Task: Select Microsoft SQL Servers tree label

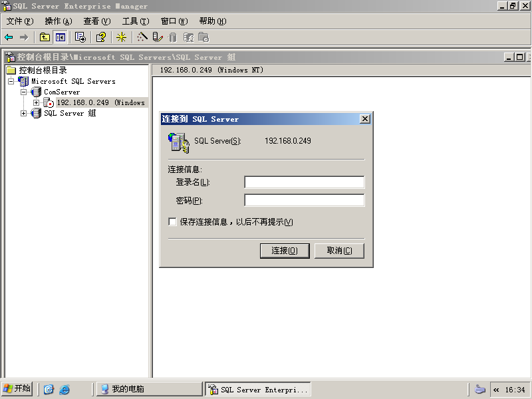Action: pos(73,81)
